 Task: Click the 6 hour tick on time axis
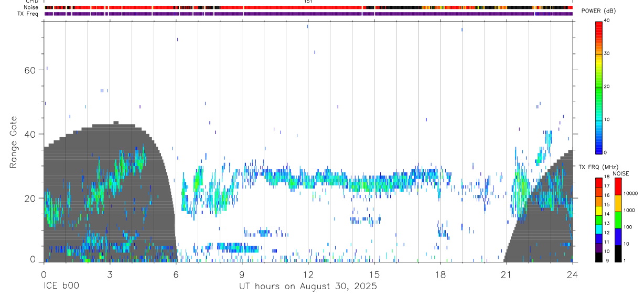176,273
